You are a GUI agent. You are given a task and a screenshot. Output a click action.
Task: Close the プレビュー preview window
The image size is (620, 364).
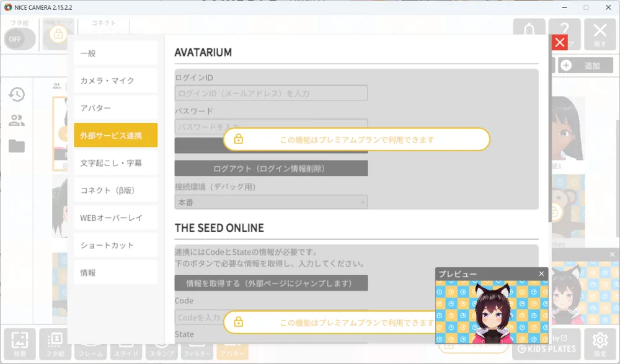(x=541, y=273)
